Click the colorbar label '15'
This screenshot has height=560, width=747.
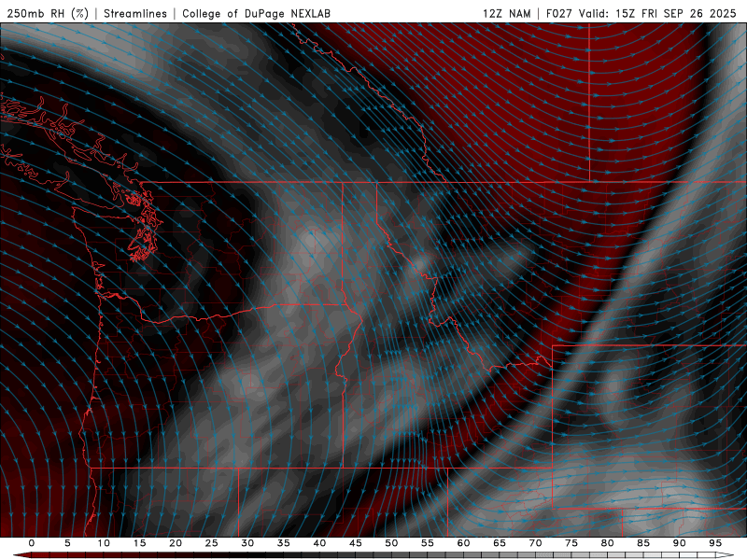(x=139, y=543)
